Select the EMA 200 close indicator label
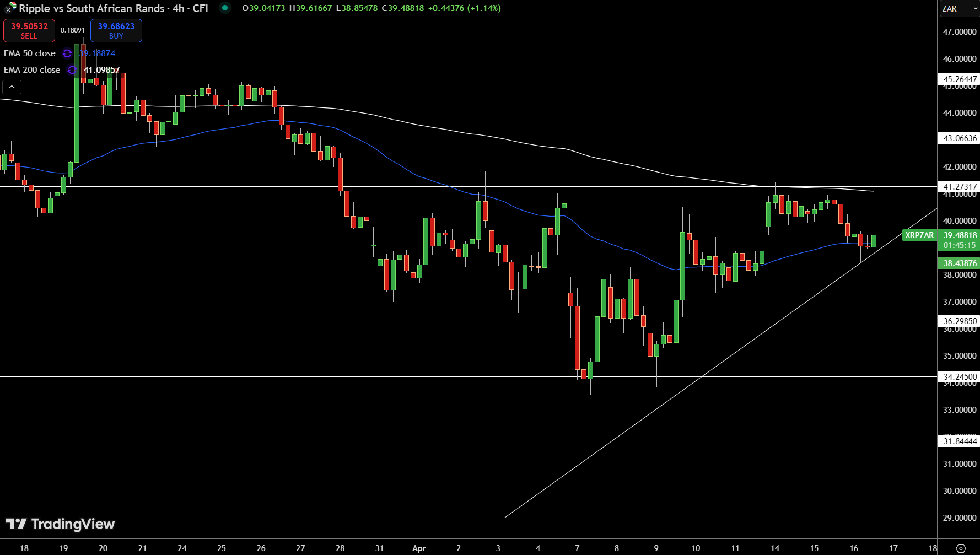The width and height of the screenshot is (980, 555). (x=32, y=70)
